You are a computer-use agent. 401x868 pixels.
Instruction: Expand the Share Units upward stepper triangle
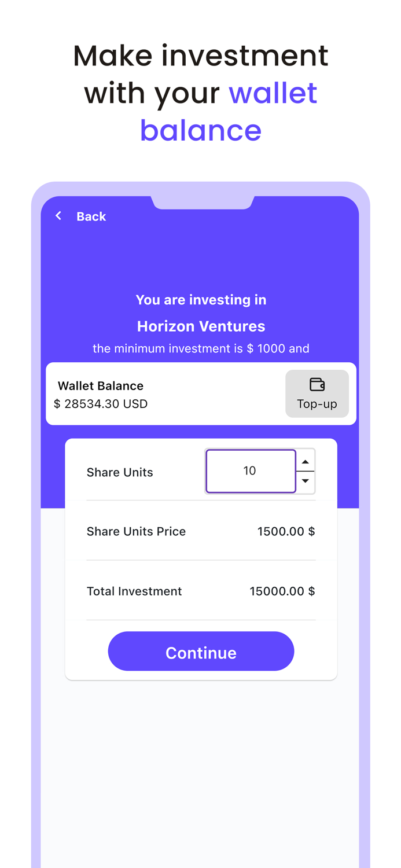pos(305,461)
